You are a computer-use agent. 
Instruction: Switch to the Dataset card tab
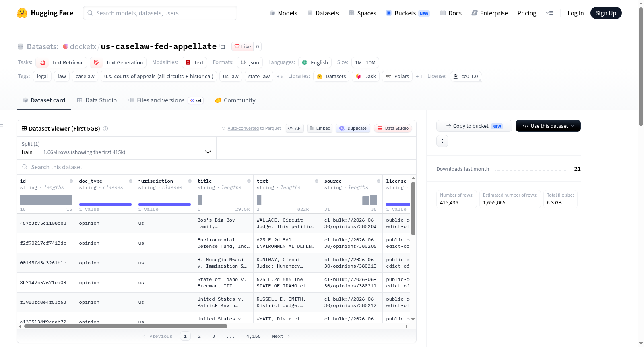(44, 100)
